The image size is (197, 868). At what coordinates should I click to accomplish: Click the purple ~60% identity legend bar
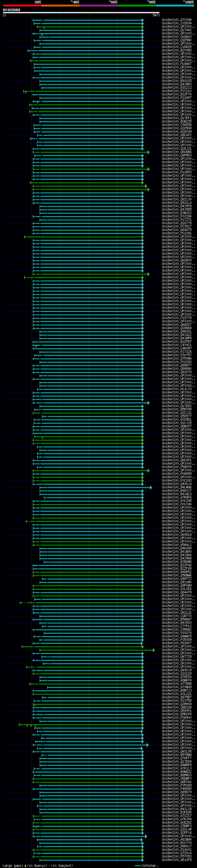98,6
